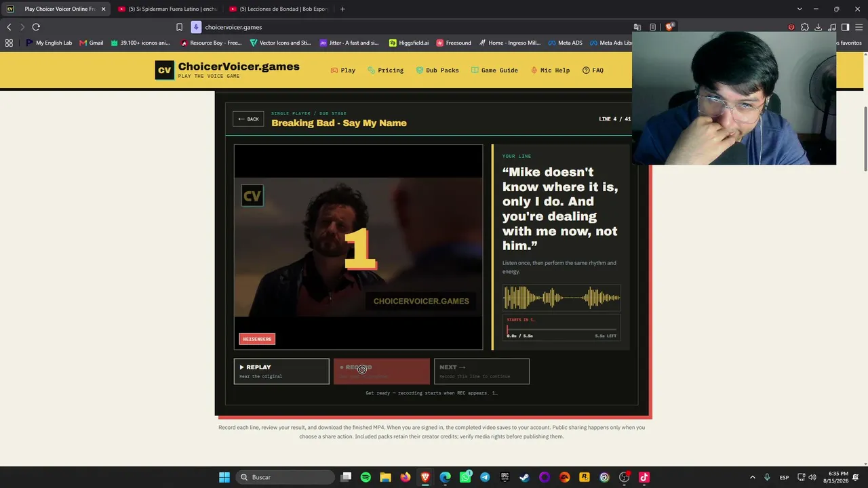Open the Freesound bookmark
Screen dimensions: 868x488
click(454, 43)
